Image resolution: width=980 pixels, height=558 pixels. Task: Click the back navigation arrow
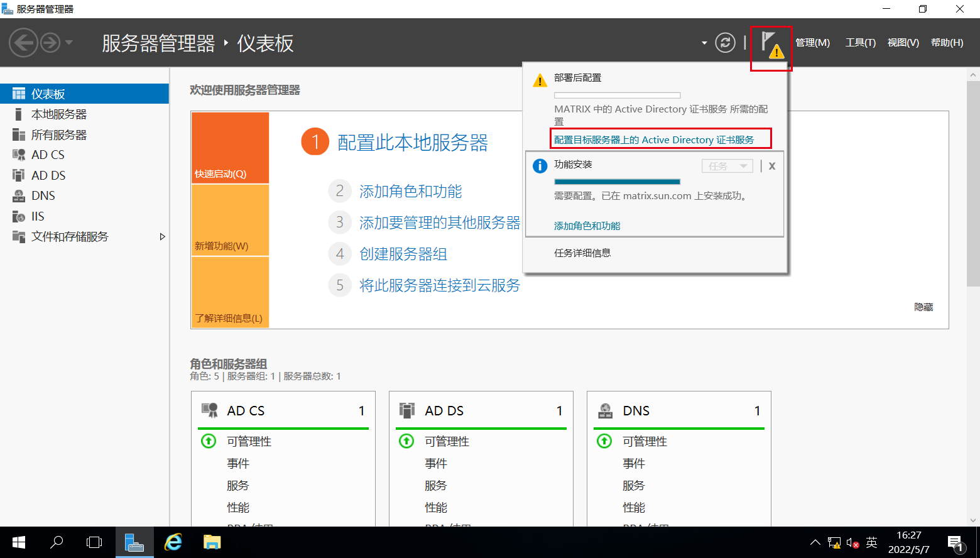(x=23, y=43)
